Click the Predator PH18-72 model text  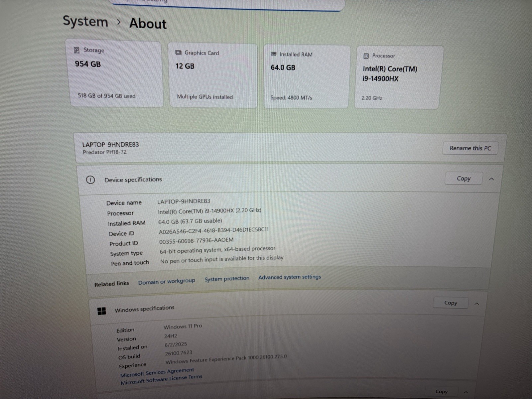[104, 152]
